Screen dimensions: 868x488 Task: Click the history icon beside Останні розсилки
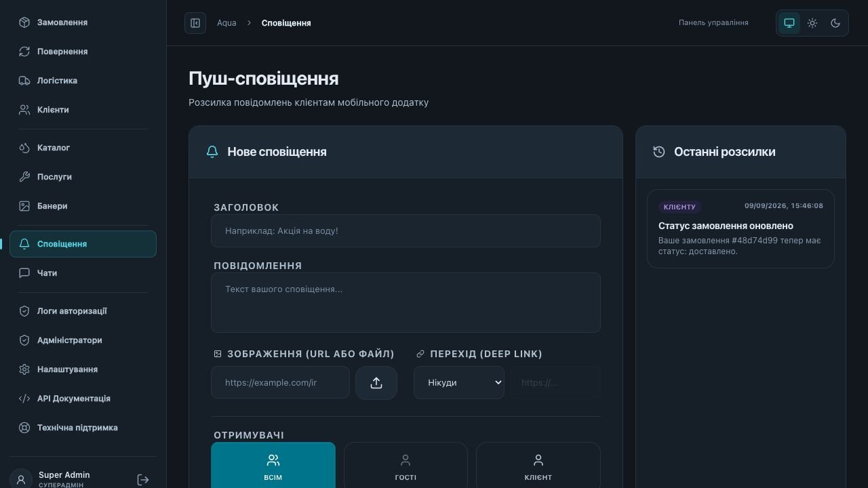tap(659, 152)
